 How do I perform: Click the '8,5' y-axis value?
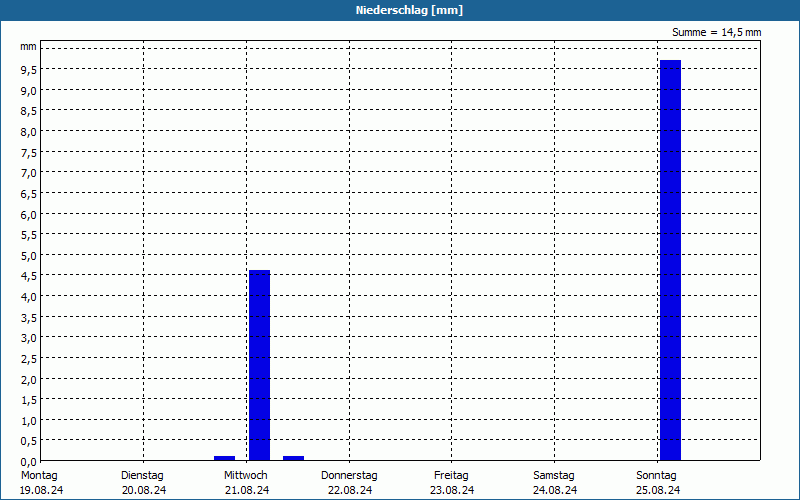(x=29, y=111)
